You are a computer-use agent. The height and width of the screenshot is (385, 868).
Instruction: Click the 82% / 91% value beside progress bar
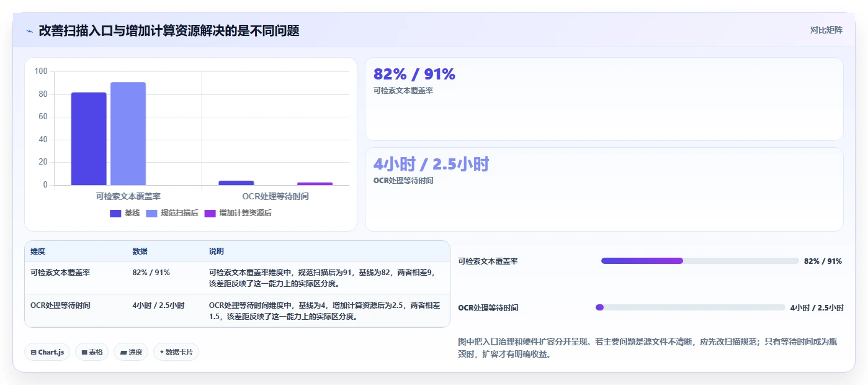tap(823, 261)
